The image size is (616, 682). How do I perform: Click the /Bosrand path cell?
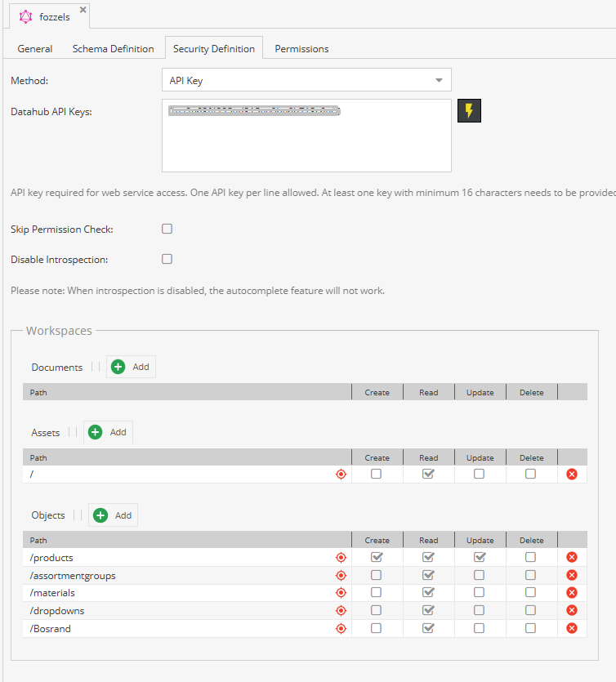click(x=187, y=628)
